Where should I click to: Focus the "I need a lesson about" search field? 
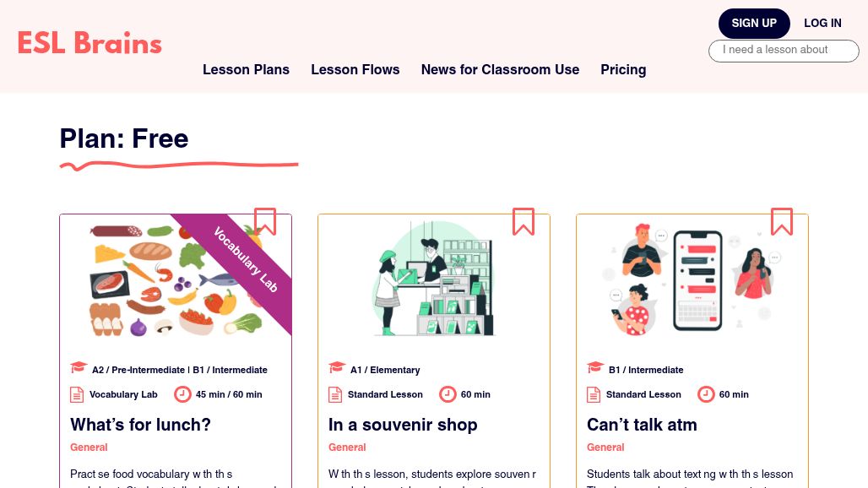click(x=784, y=51)
